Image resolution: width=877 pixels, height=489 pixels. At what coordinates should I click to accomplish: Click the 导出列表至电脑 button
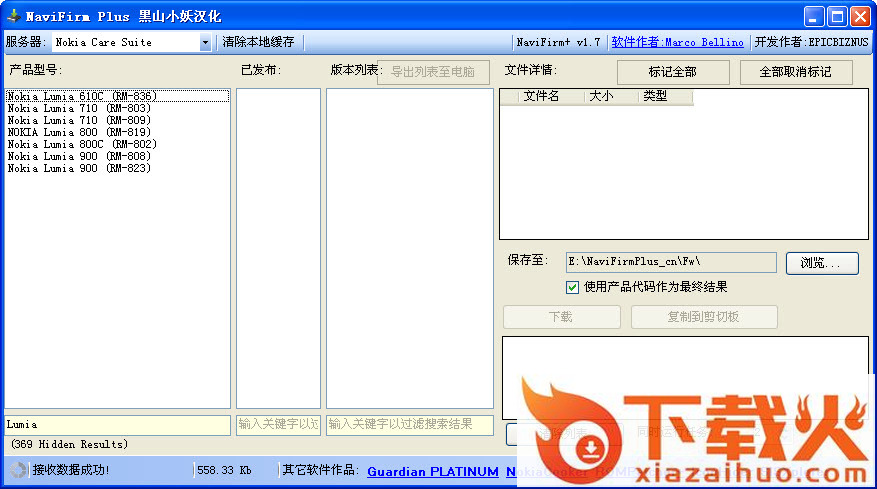pos(433,72)
